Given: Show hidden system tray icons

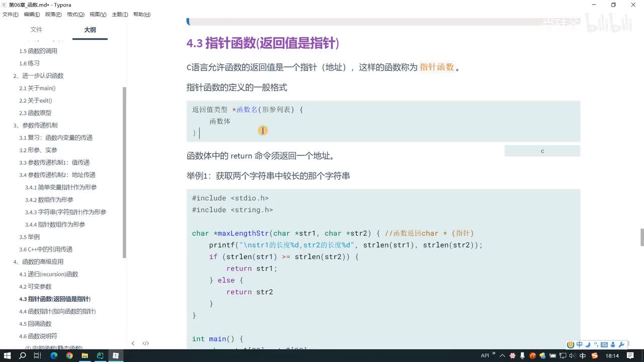Looking at the screenshot, I should (x=502, y=355).
